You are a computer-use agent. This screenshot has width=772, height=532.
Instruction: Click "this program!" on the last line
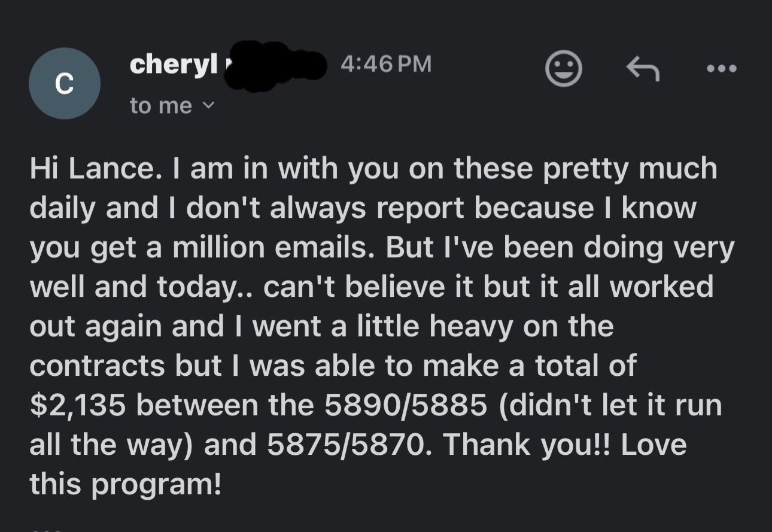(126, 484)
